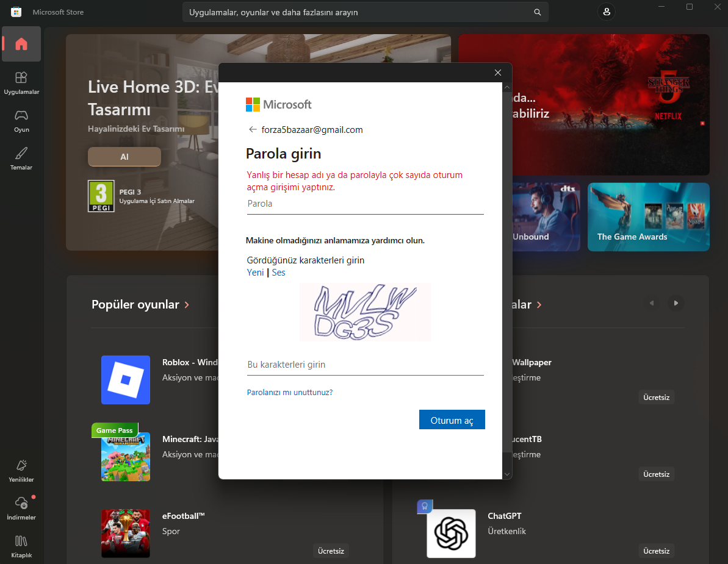Request a new captcha via Yeni
The image size is (728, 564).
click(x=255, y=273)
